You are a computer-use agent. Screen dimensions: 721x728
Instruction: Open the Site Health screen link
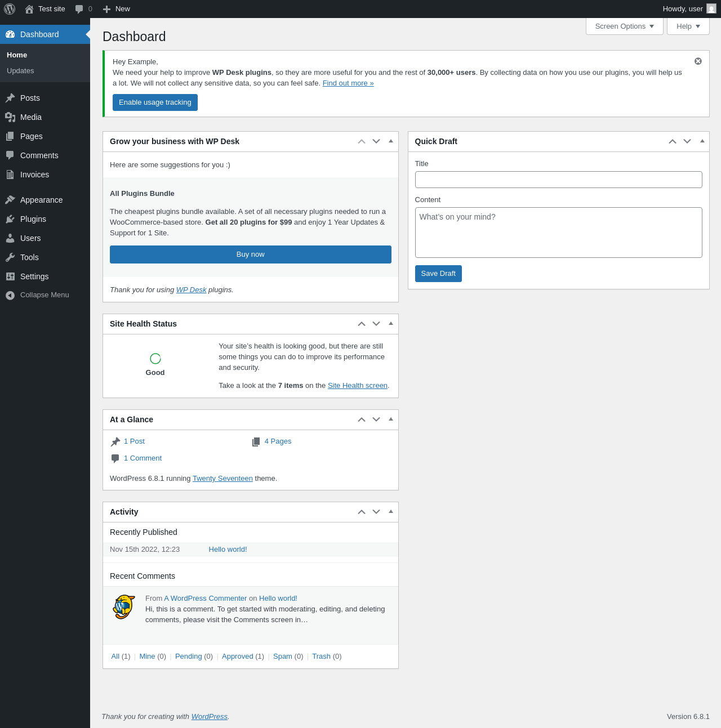point(358,386)
